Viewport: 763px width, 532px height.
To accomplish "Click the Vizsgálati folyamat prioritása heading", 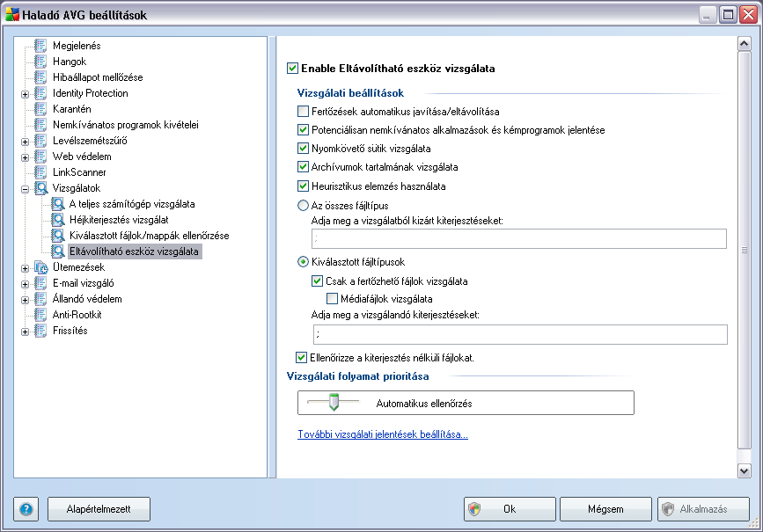I will (x=357, y=375).
